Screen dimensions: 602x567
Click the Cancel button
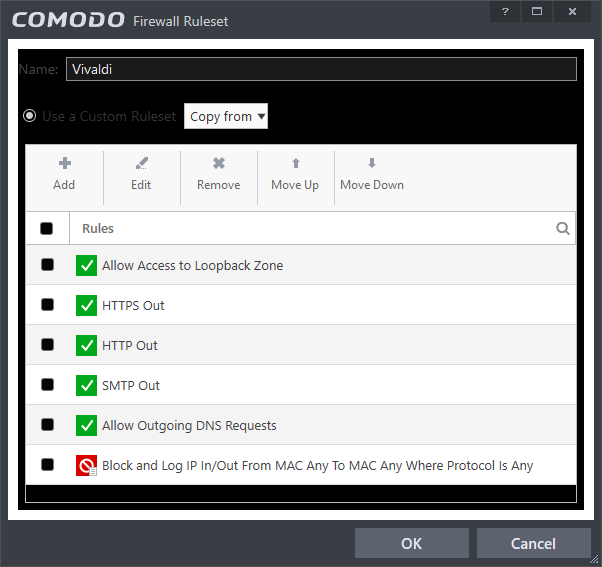coord(534,543)
